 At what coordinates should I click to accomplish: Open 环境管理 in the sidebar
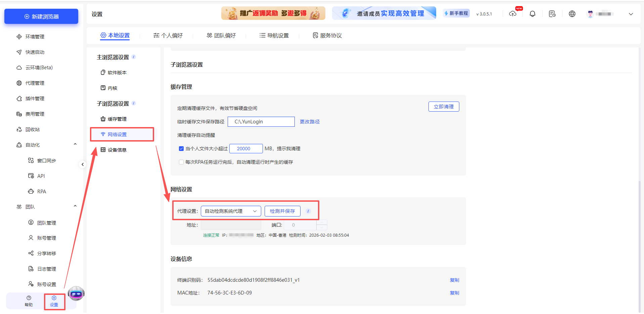[x=35, y=37]
